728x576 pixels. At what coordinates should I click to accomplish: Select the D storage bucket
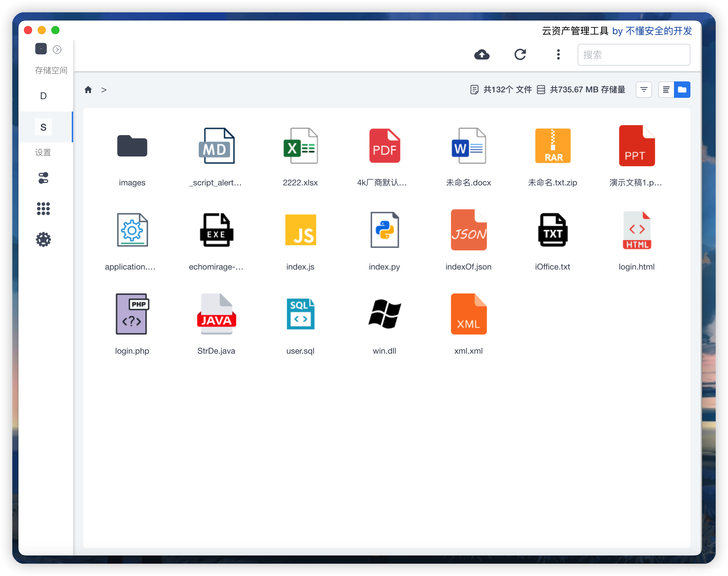43,96
